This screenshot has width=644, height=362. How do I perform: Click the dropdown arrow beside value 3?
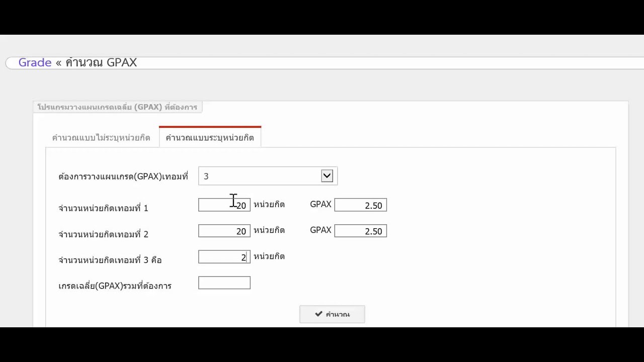tap(327, 175)
